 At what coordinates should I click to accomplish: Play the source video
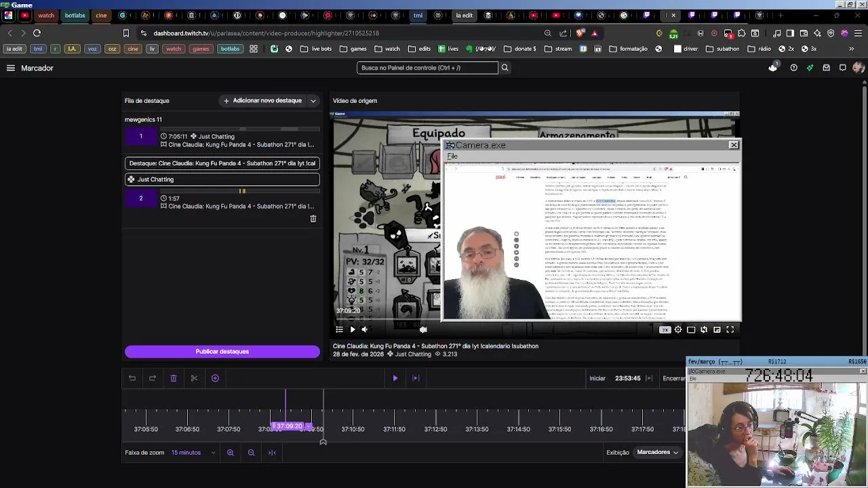click(352, 329)
